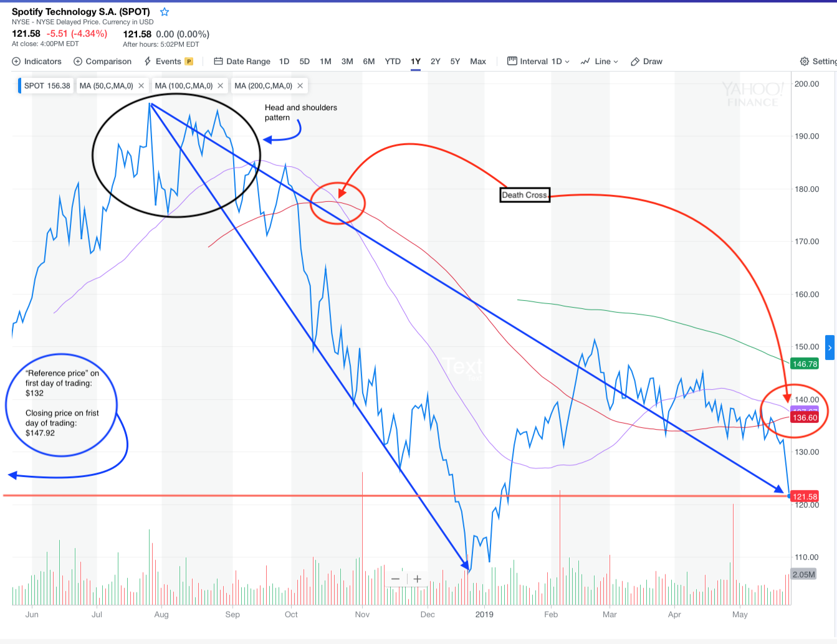Screen dimensions: 837x644
Task: Remove the MA 200 indicator
Action: point(300,86)
